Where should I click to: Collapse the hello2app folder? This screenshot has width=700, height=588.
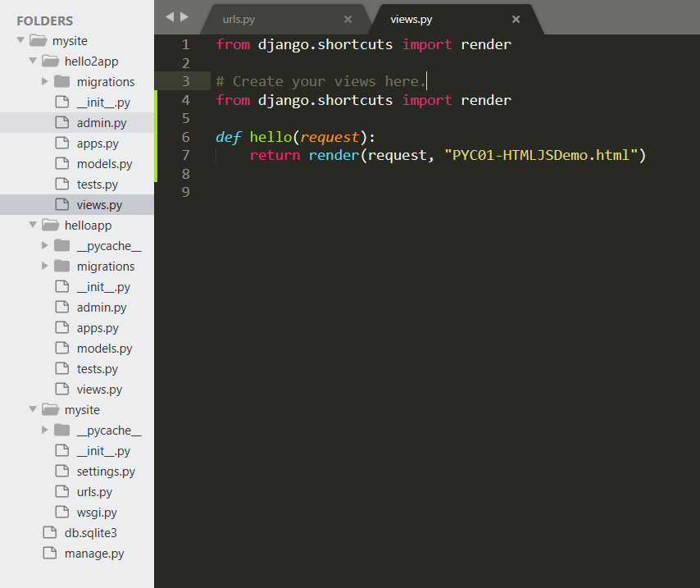pyautogui.click(x=33, y=61)
